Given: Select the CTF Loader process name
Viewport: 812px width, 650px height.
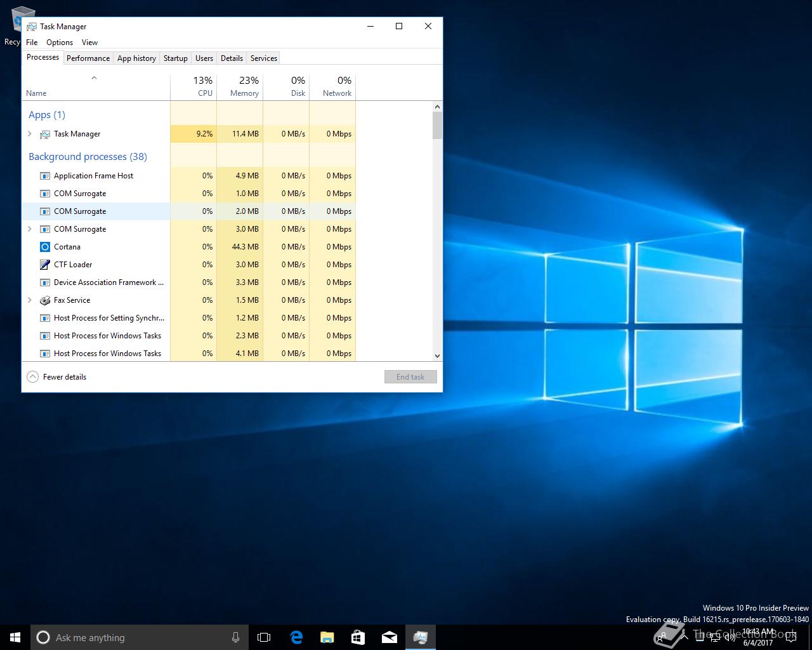Looking at the screenshot, I should 73,265.
